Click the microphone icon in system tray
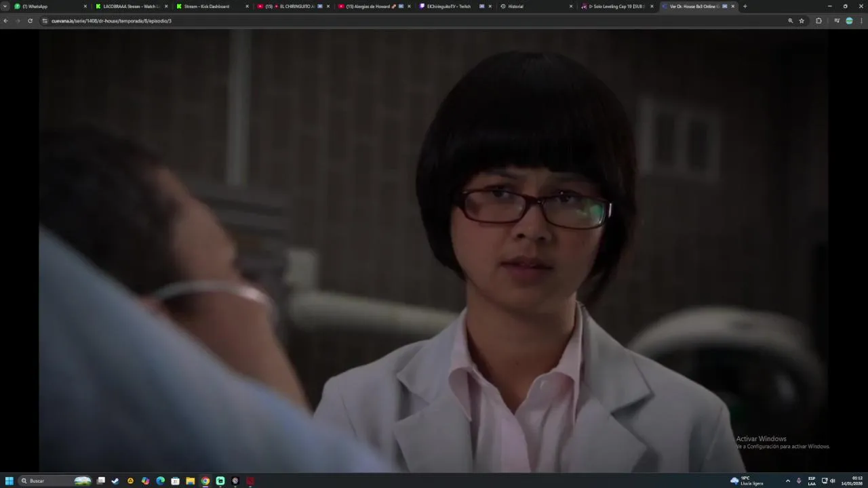This screenshot has height=488, width=868. pyautogui.click(x=799, y=481)
